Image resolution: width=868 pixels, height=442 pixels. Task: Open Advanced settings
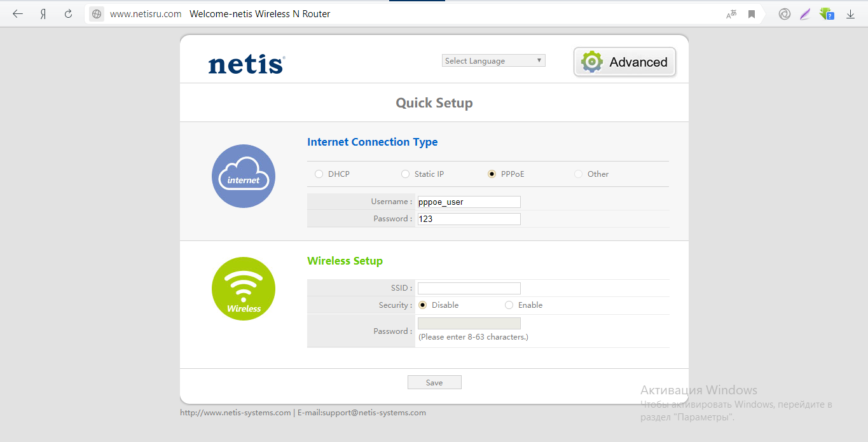(x=624, y=62)
